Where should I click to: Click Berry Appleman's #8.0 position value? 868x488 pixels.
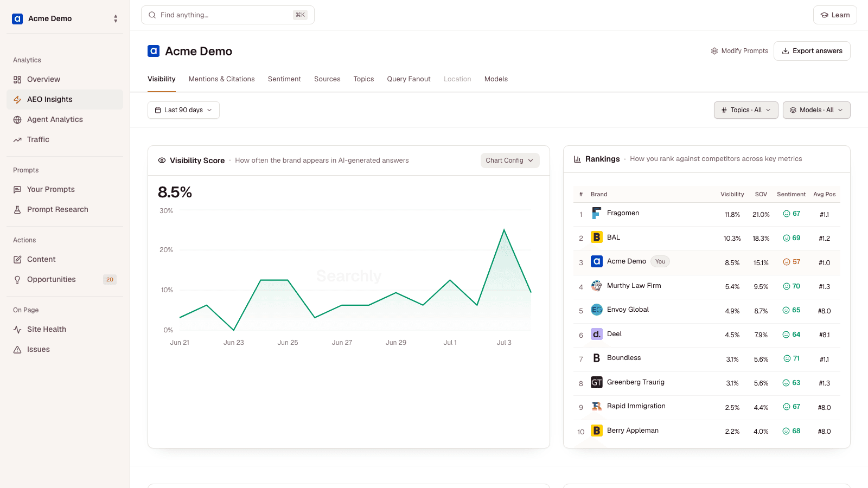pyautogui.click(x=824, y=432)
